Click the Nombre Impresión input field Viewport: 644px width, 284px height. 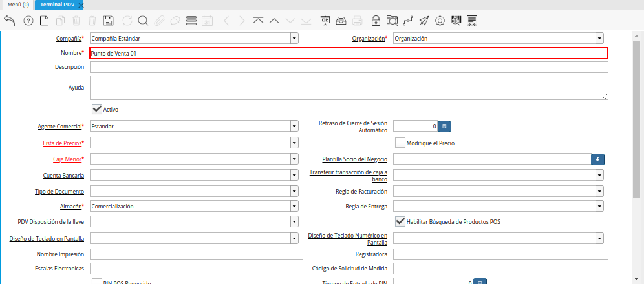[197, 254]
